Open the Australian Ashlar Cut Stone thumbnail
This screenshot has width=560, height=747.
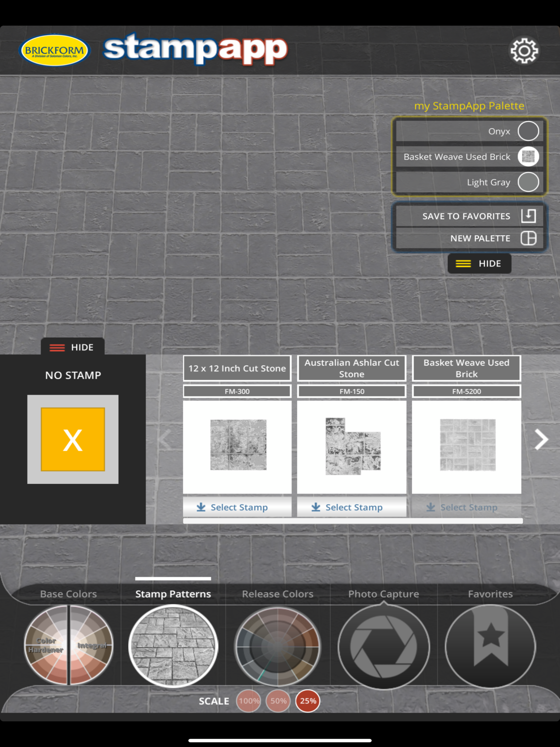pyautogui.click(x=352, y=447)
